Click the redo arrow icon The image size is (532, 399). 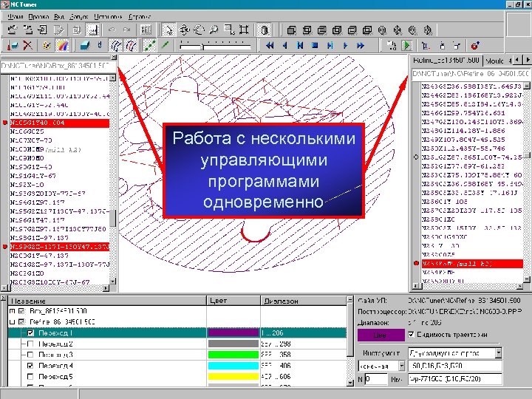tap(126, 30)
